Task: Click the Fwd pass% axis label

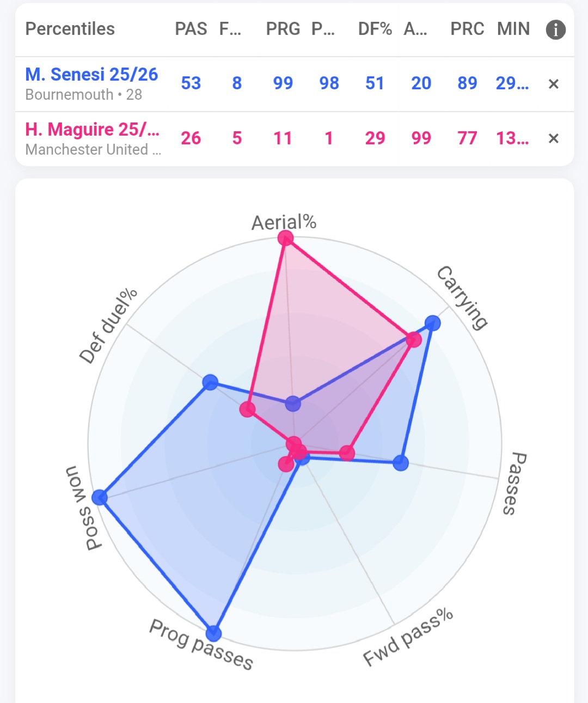Action: coord(408,636)
